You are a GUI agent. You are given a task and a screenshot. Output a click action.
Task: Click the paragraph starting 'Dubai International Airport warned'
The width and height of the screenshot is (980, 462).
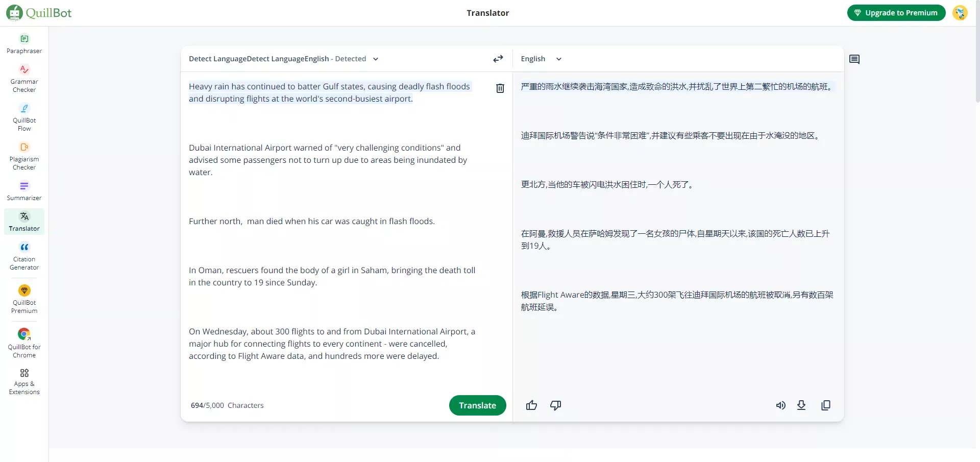point(328,160)
